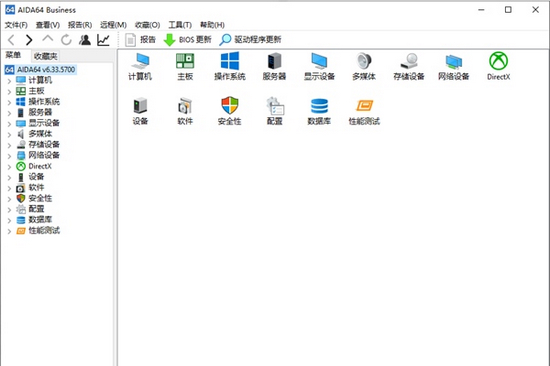Expand the 软件 tree node
Viewport: 550px width, 366px height.
(x=9, y=188)
